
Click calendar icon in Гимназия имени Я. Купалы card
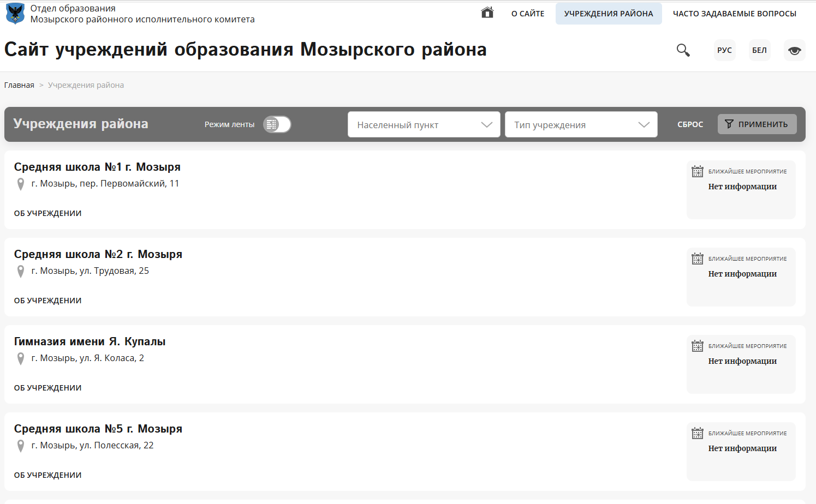pyautogui.click(x=698, y=346)
